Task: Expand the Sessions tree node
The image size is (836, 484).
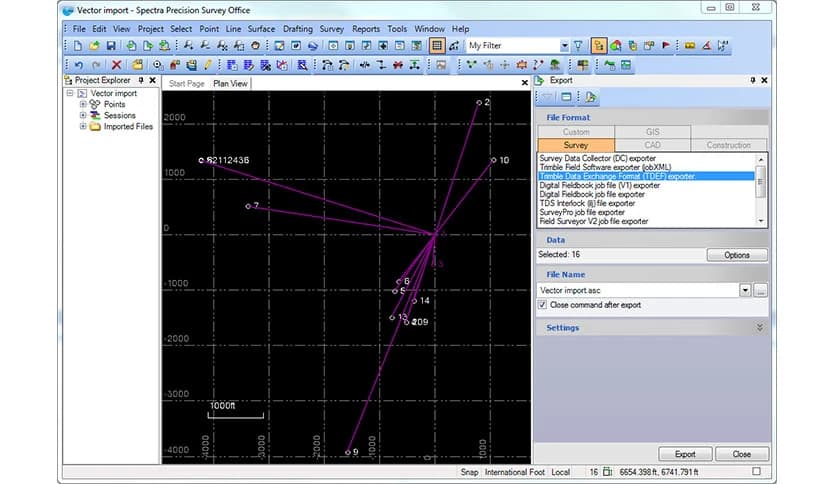Action: point(83,115)
